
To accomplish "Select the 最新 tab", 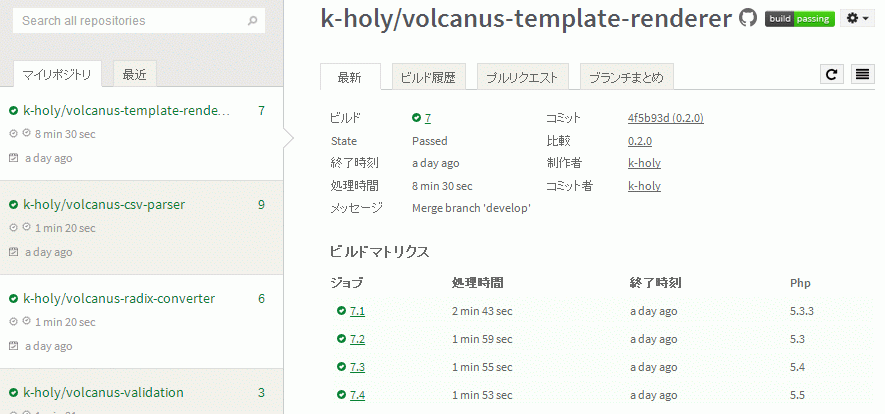I will click(x=350, y=77).
